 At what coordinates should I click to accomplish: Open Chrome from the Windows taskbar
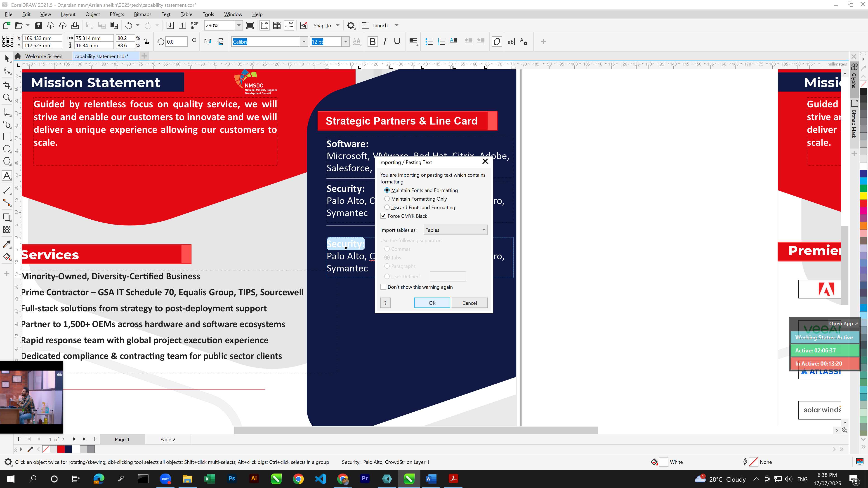(x=298, y=479)
